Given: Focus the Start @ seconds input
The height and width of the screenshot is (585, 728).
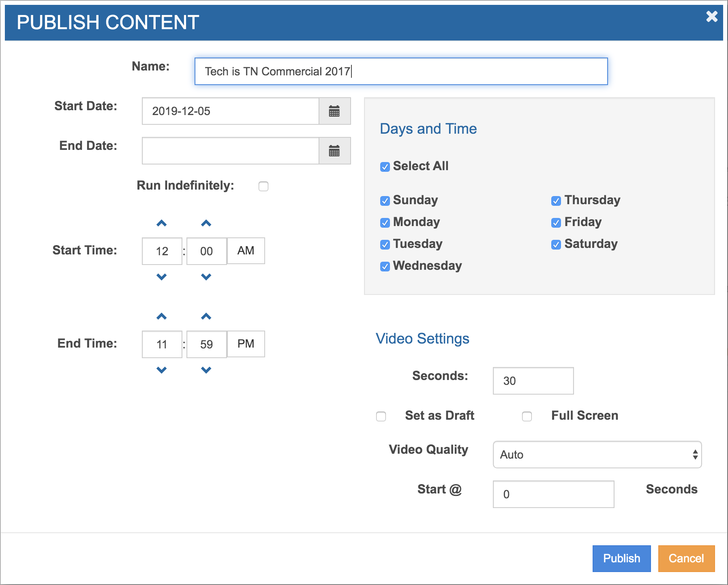Looking at the screenshot, I should click(553, 494).
